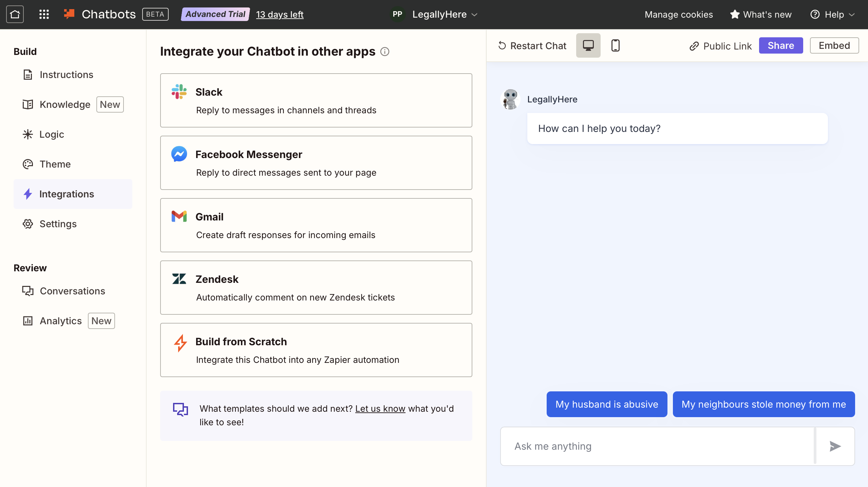This screenshot has width=868, height=487.
Task: Open the 13 days left link
Action: pos(280,15)
